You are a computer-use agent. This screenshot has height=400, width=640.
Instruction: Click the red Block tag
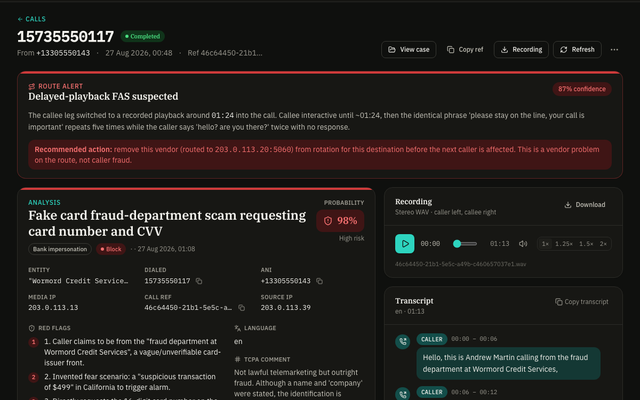111,249
